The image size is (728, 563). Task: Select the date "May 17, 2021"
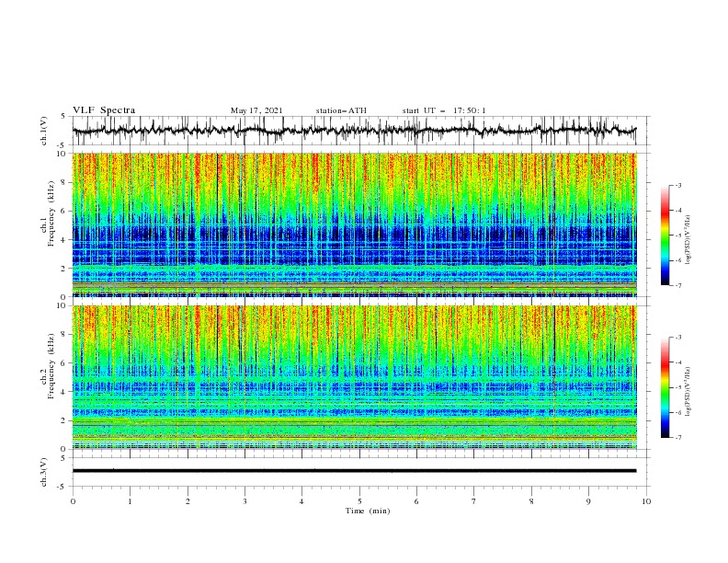256,110
